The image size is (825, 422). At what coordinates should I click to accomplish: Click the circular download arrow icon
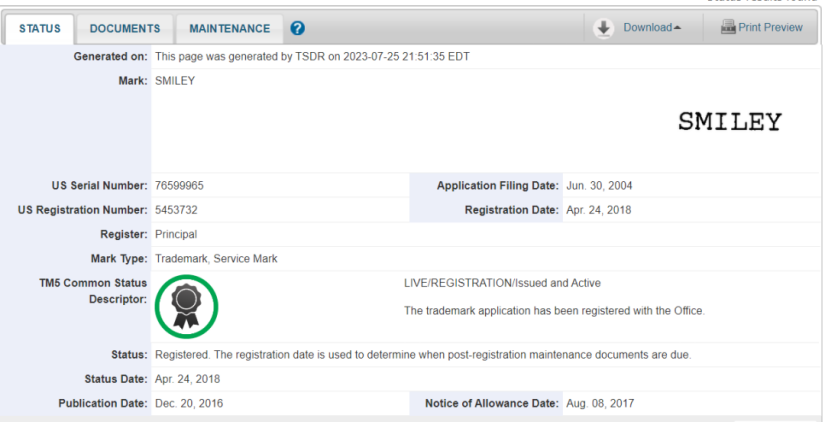tap(603, 28)
